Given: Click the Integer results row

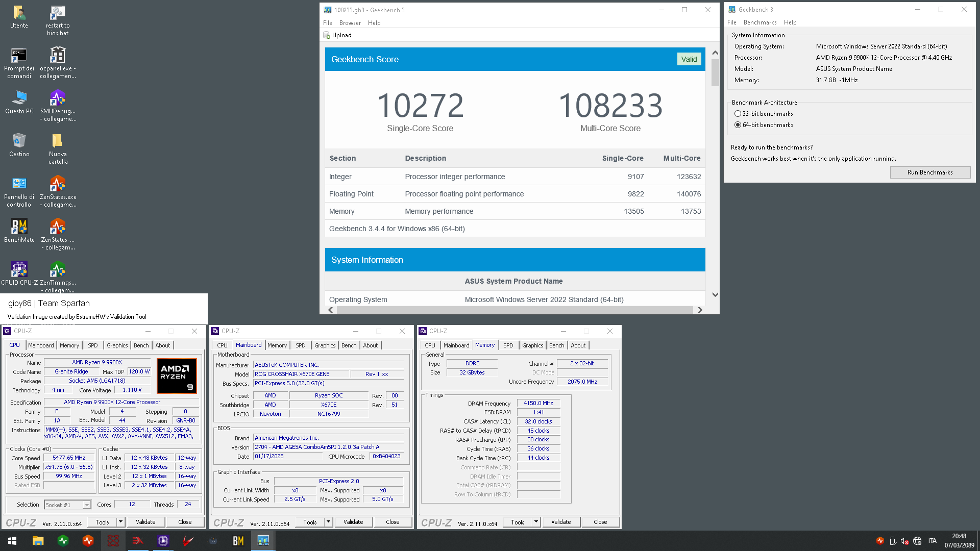Looking at the screenshot, I should [515, 177].
